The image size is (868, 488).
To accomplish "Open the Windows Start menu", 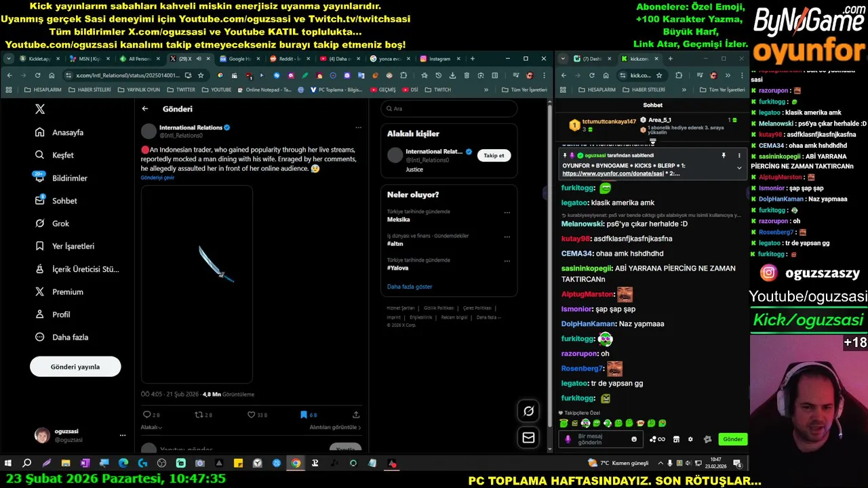I will (x=8, y=464).
